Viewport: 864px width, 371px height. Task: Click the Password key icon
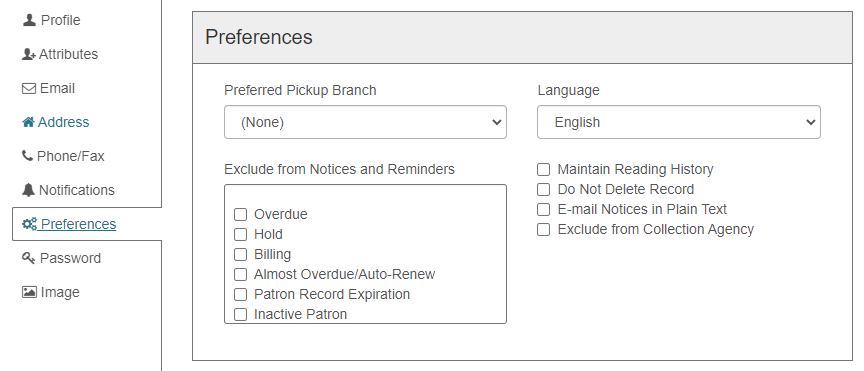[x=29, y=258]
